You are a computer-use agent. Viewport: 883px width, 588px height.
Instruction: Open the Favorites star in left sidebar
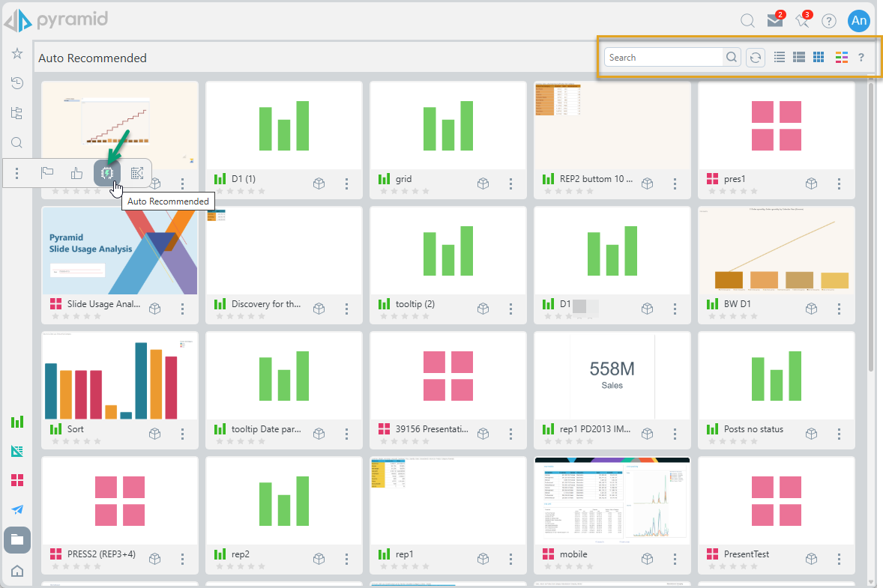pyautogui.click(x=16, y=53)
